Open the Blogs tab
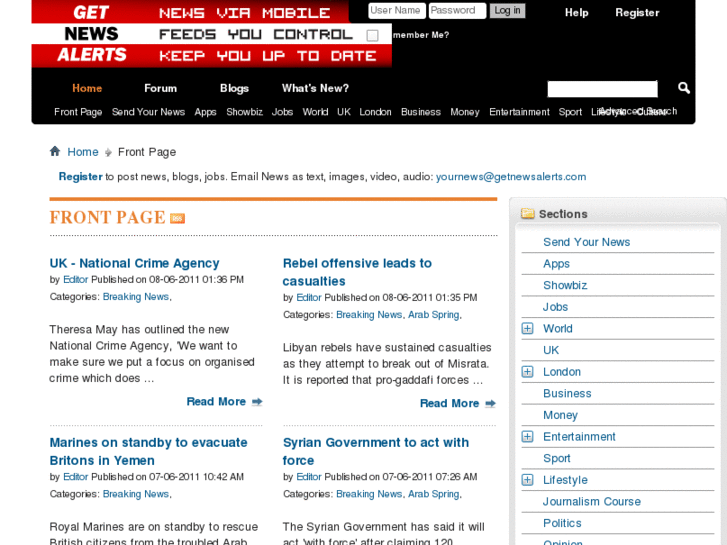The image size is (727, 545). pos(234,88)
